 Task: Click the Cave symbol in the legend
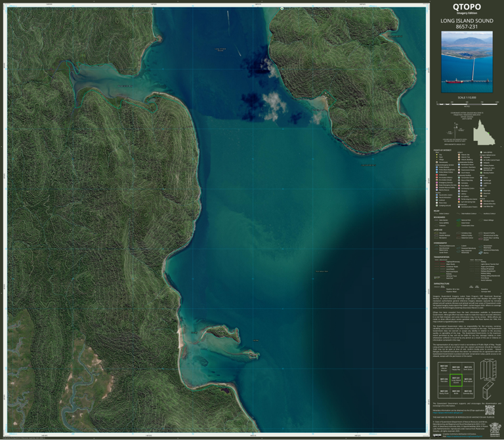pos(481,196)
